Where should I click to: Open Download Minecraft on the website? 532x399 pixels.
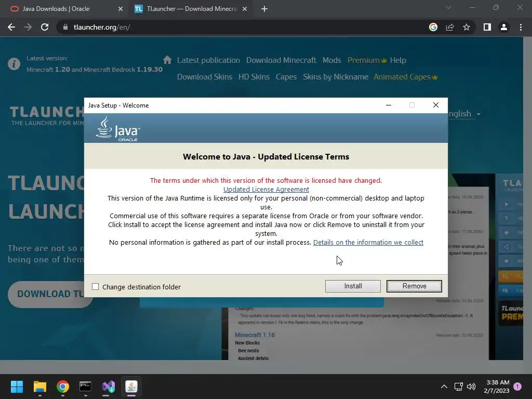281,60
